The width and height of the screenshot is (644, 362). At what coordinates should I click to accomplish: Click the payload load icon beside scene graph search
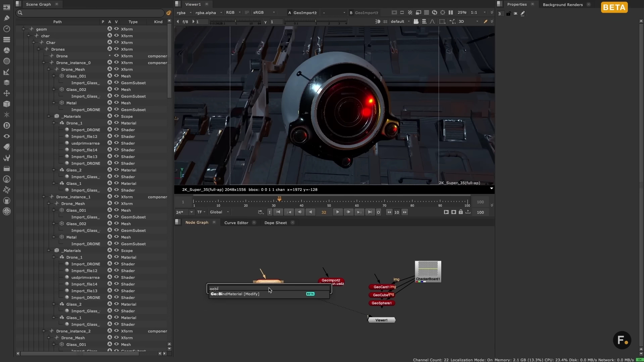(169, 13)
